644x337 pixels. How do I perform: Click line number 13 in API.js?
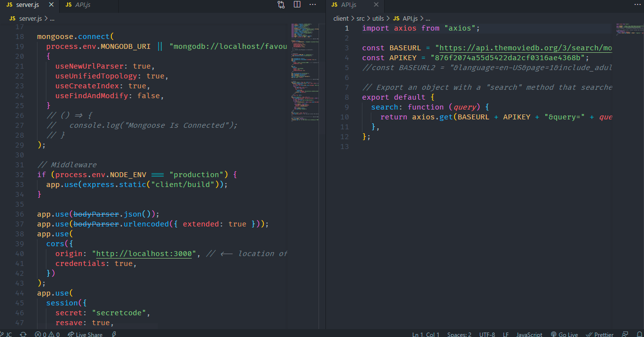(344, 147)
